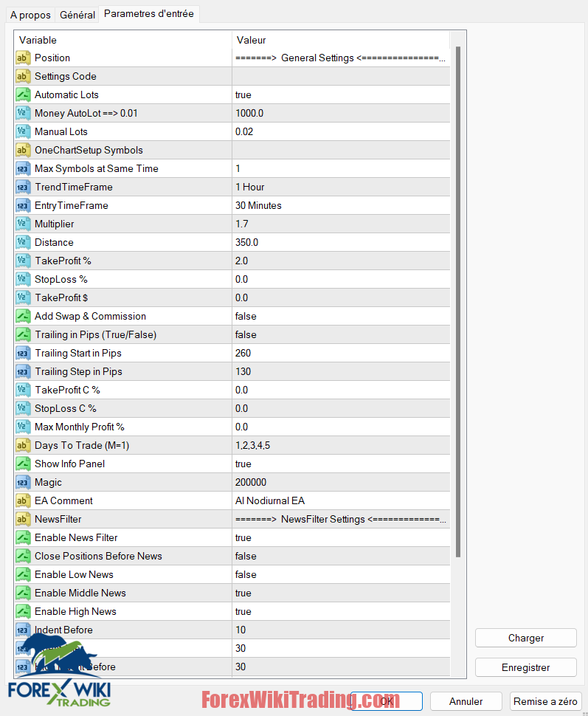Click the vertical scrollbar thumb
The image size is (588, 716).
(x=458, y=301)
